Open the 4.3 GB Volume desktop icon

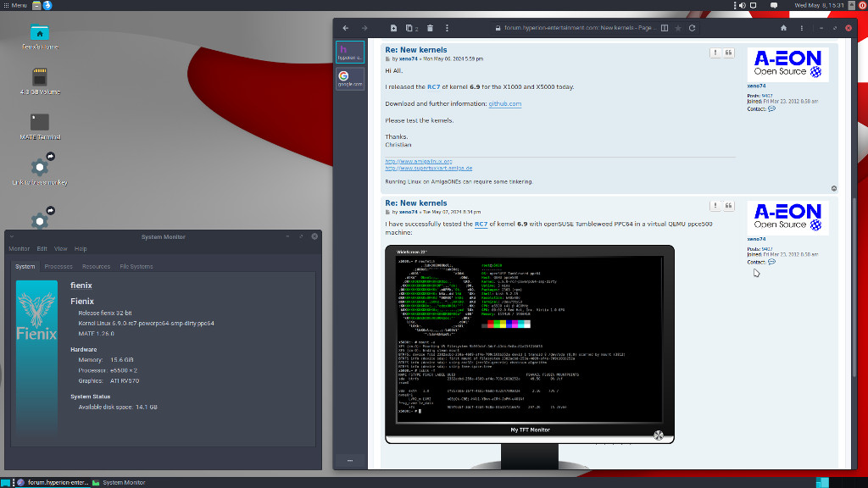39,81
